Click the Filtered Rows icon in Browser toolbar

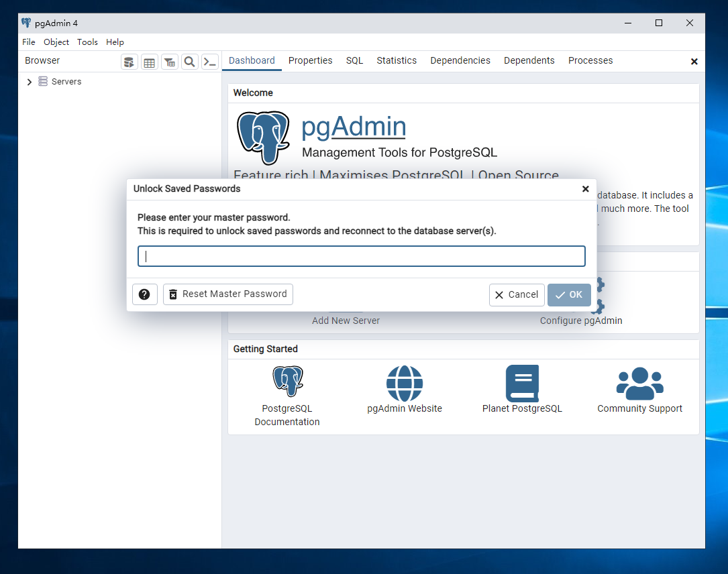[x=170, y=62]
